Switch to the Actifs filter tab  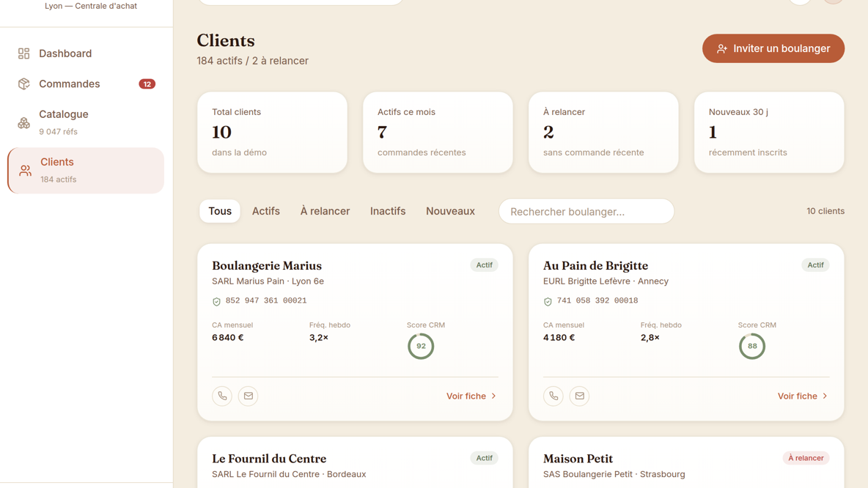265,211
